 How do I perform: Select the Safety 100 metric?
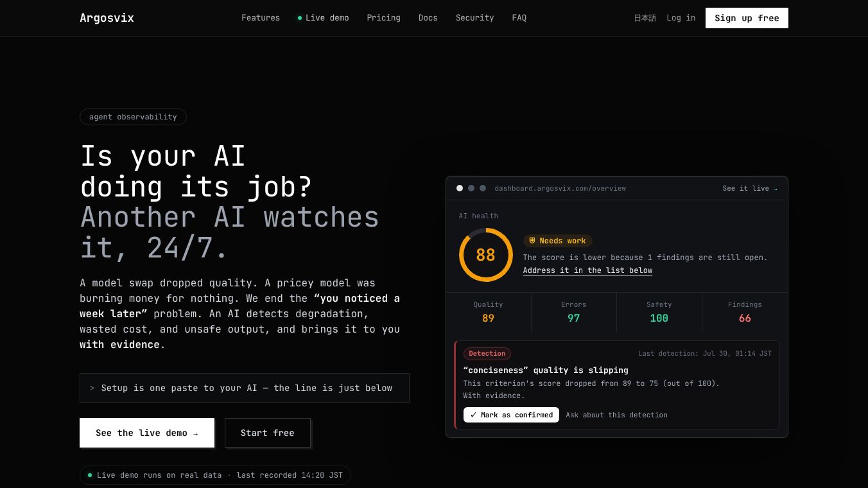tap(659, 311)
